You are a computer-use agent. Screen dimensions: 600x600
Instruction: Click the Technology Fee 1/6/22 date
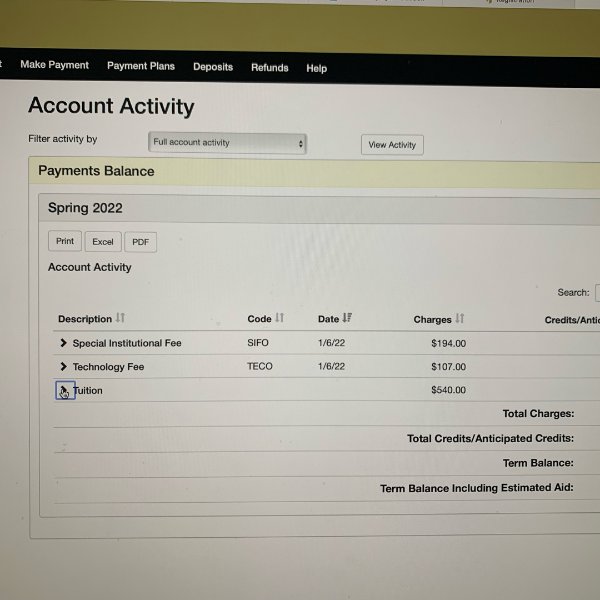click(x=331, y=366)
